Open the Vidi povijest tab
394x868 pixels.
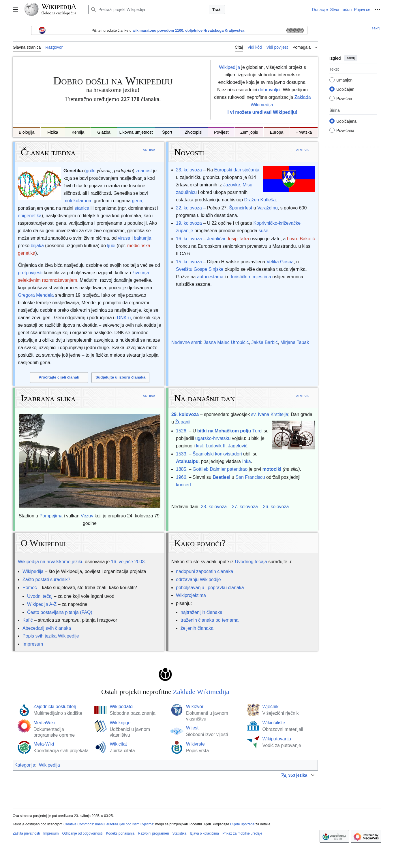pyautogui.click(x=277, y=47)
